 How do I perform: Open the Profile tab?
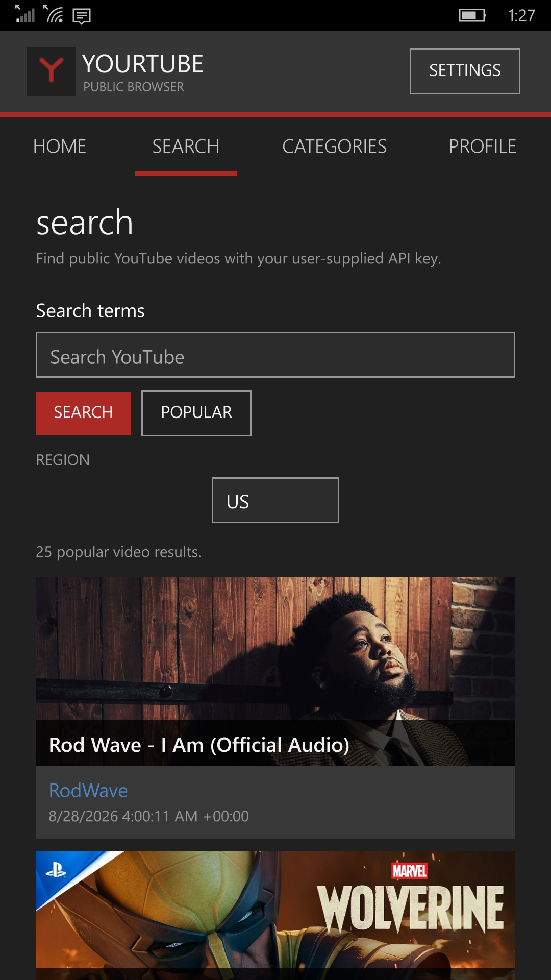(482, 146)
